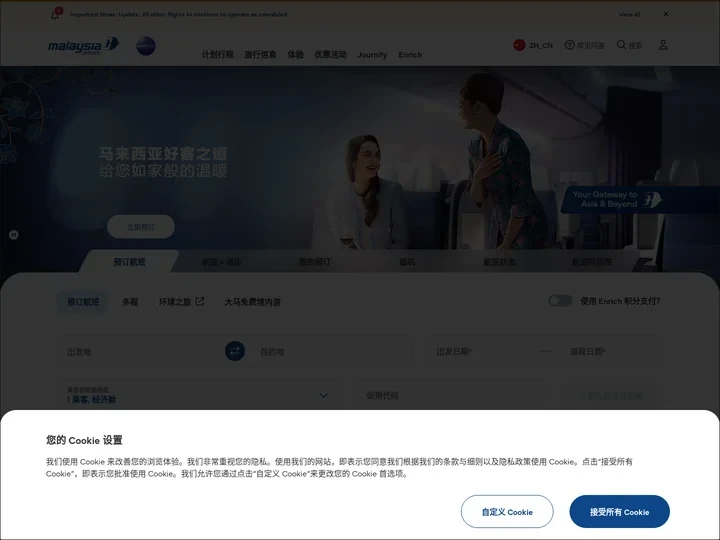Image resolution: width=720 pixels, height=540 pixels.
Task: Click the 出发日期 departure date field
Action: 480,352
